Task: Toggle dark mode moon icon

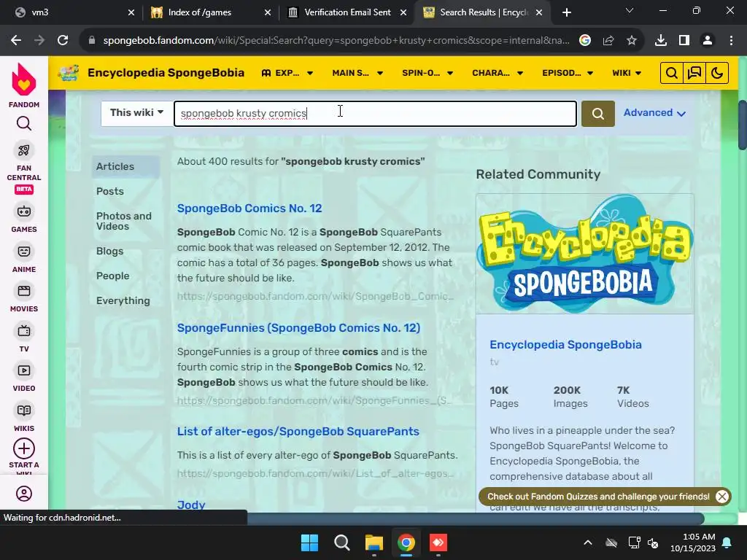Action: pyautogui.click(x=717, y=73)
